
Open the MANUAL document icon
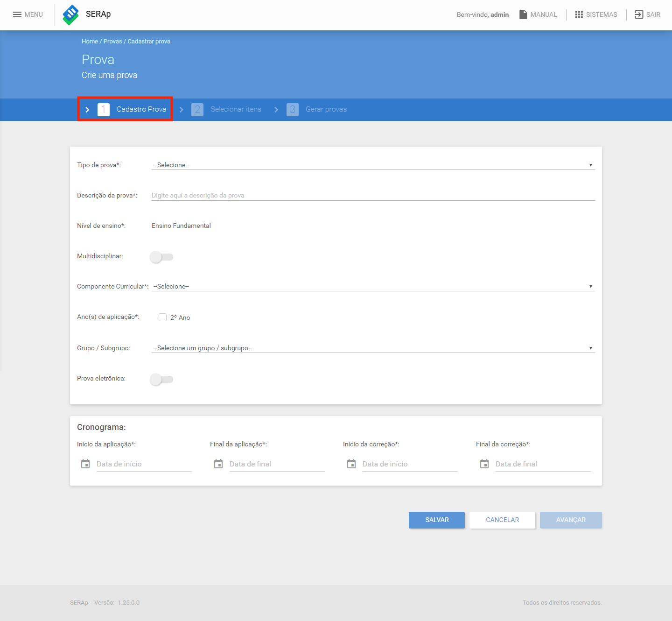point(523,14)
